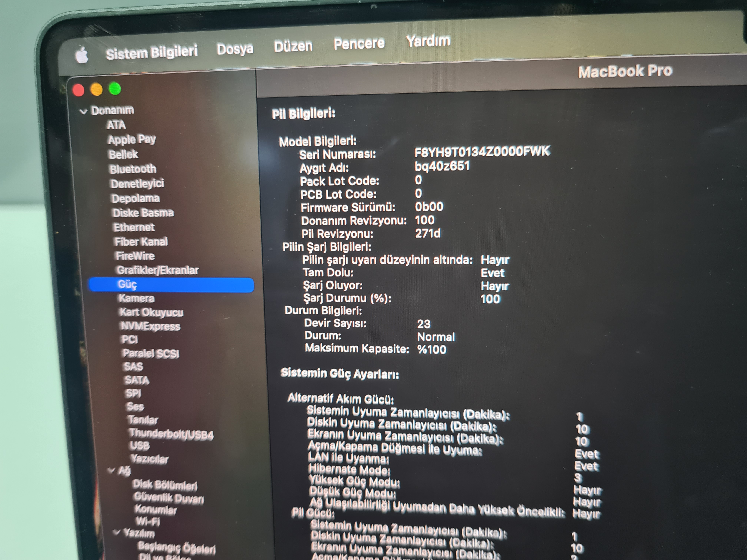The image size is (747, 560).
Task: Select ATA in the sidebar
Action: click(x=116, y=125)
